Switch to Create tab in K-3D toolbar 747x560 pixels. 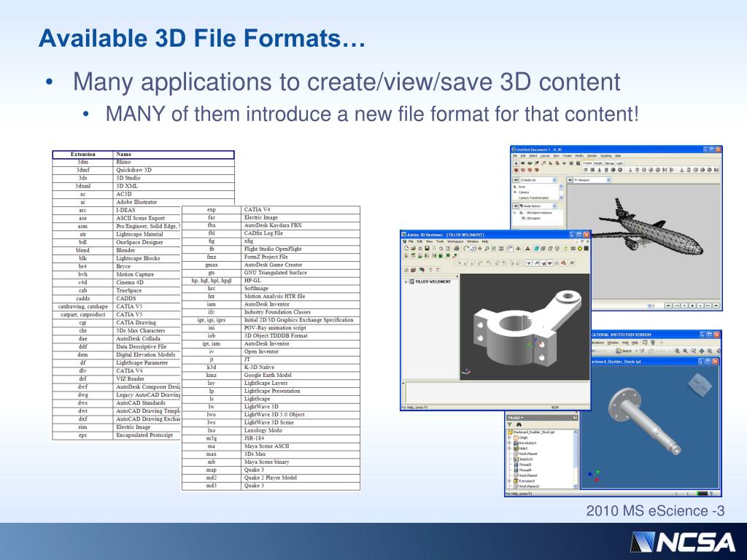(587, 163)
